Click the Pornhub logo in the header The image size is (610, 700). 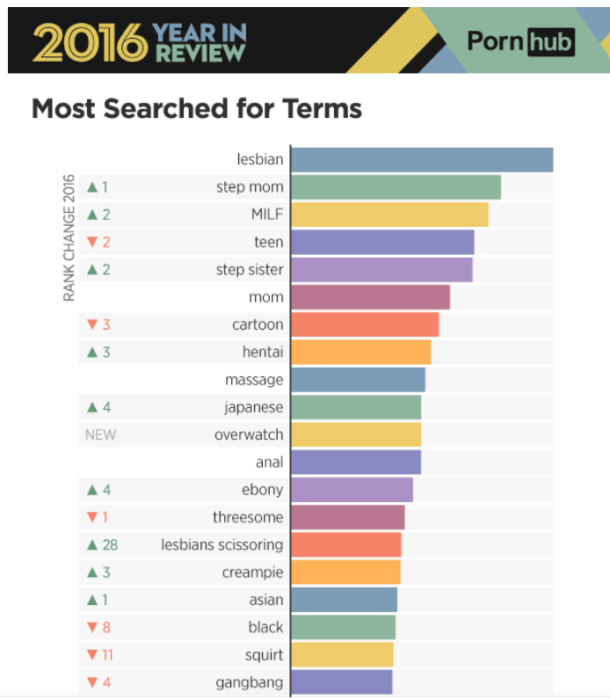520,40
